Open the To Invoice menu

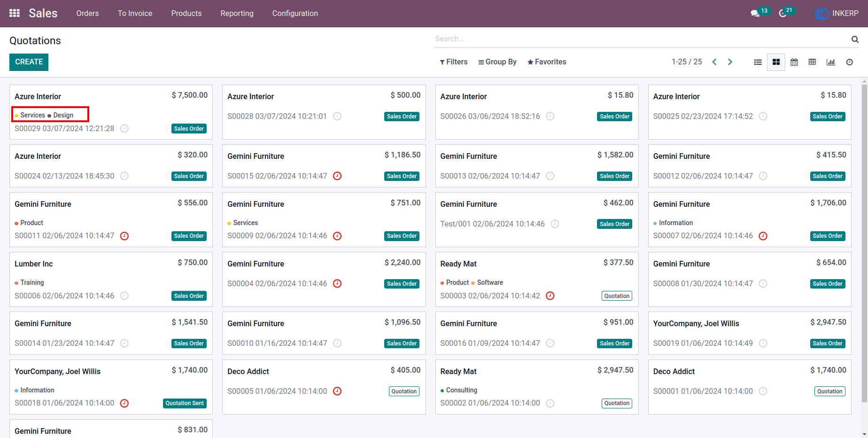coord(135,13)
